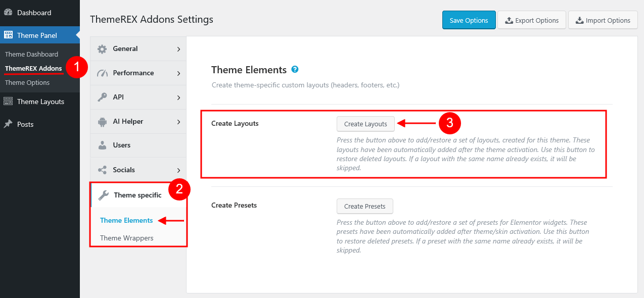Expand the General settings chevron

[178, 49]
